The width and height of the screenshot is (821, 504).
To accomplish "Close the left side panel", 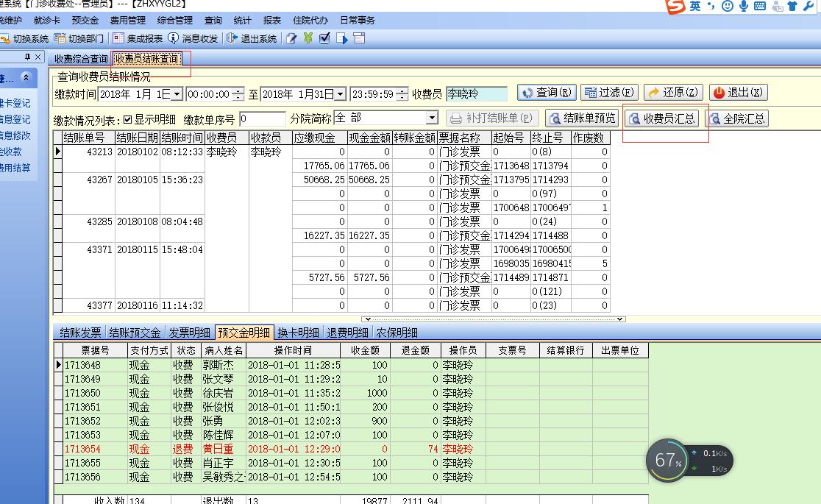I will click(x=38, y=57).
